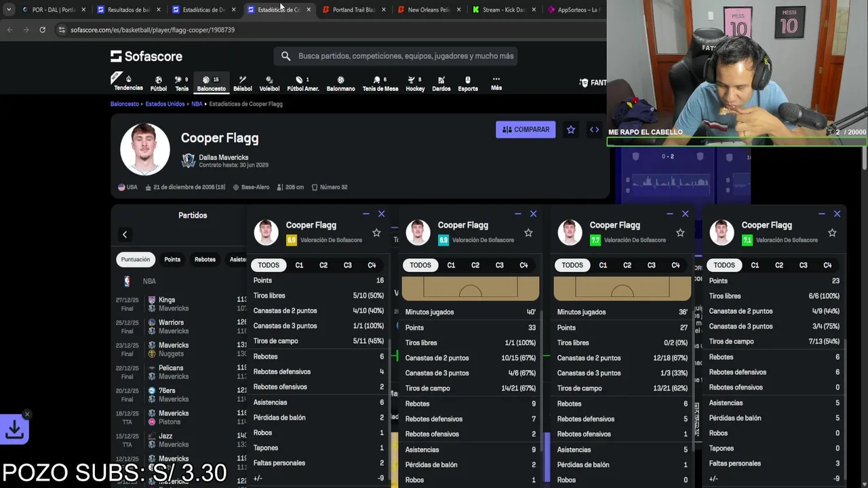Minimize the 6.9-rated Cooper Flagg card
Viewport: 868px width, 488px height.
pos(366,213)
